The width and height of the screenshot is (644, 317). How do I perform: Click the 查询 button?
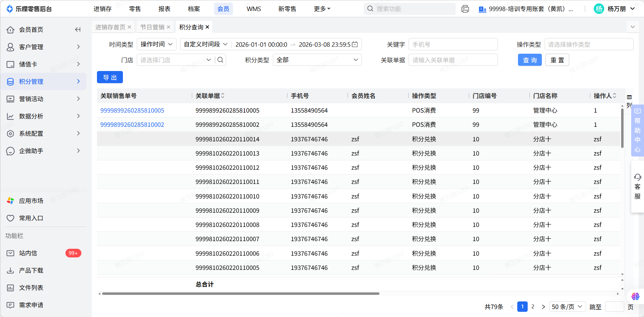pos(529,60)
